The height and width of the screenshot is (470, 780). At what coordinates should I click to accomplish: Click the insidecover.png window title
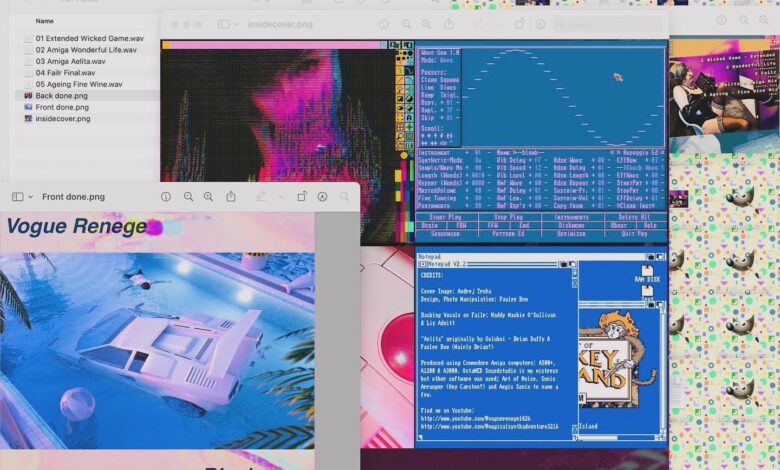coord(280,24)
